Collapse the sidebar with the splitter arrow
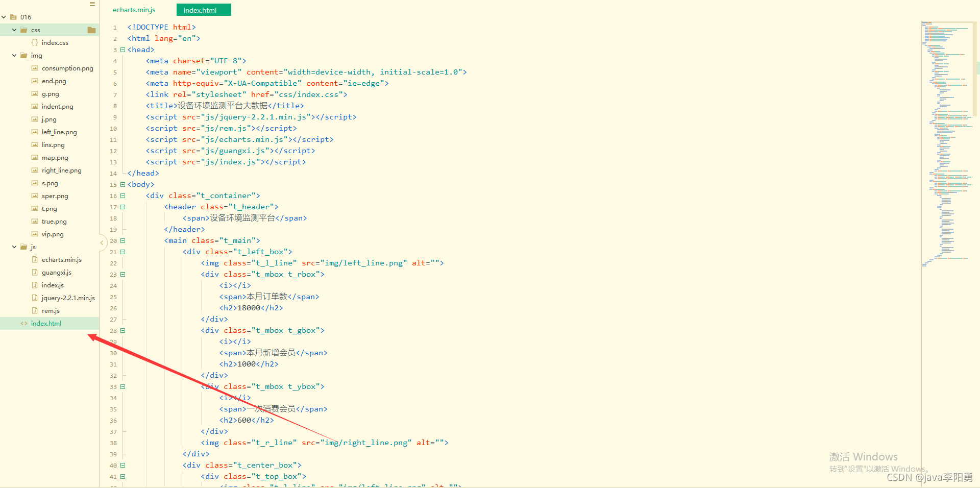980x488 pixels. [102, 242]
